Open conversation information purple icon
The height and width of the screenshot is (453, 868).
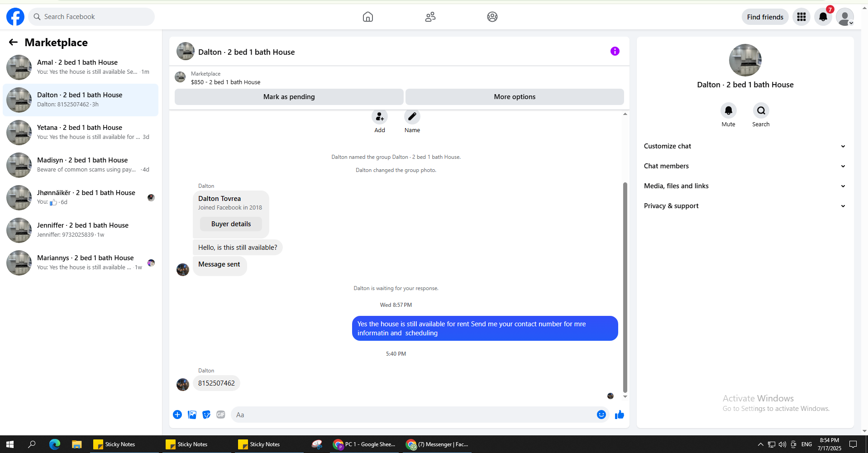[615, 51]
